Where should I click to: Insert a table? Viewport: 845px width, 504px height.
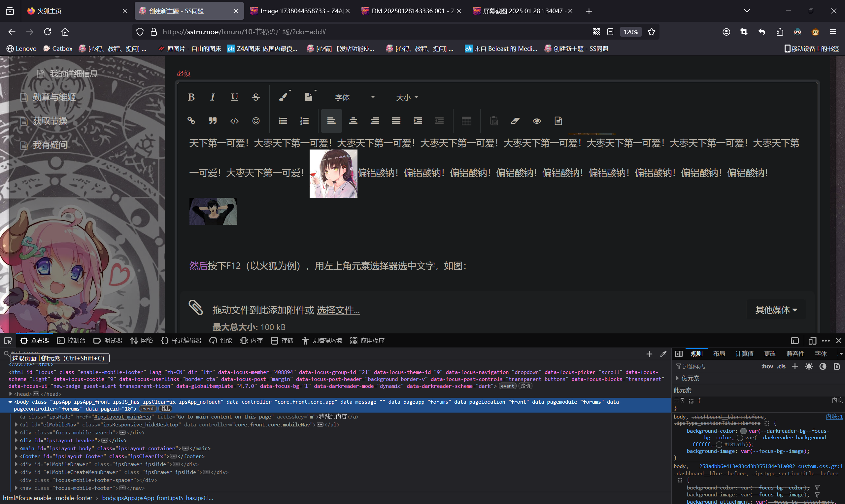(x=466, y=121)
